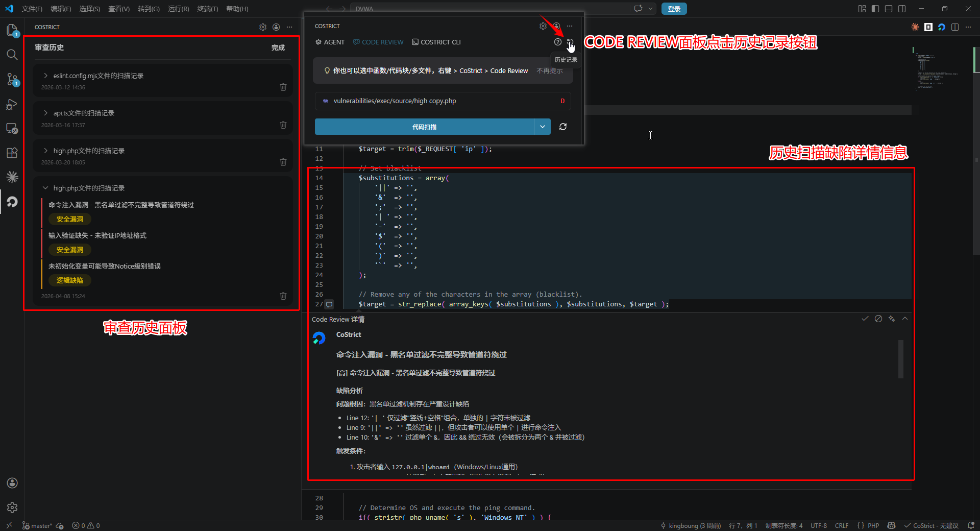The height and width of the screenshot is (531, 980).
Task: Click the 代码扫描 button
Action: 424,127
